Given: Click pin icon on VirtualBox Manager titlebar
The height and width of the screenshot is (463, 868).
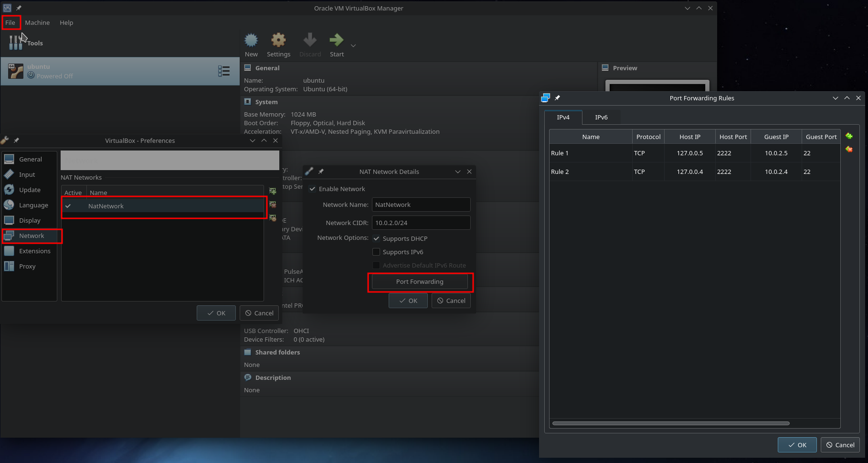Looking at the screenshot, I should (x=19, y=8).
